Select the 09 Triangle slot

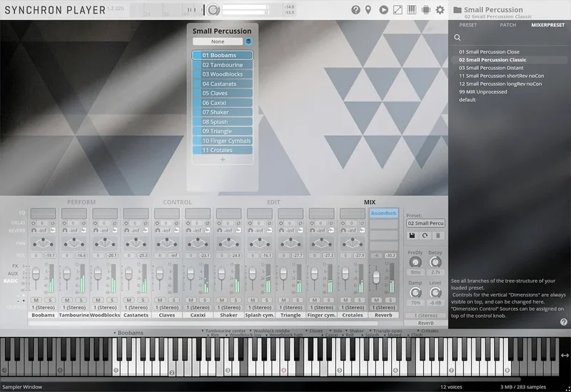(223, 131)
